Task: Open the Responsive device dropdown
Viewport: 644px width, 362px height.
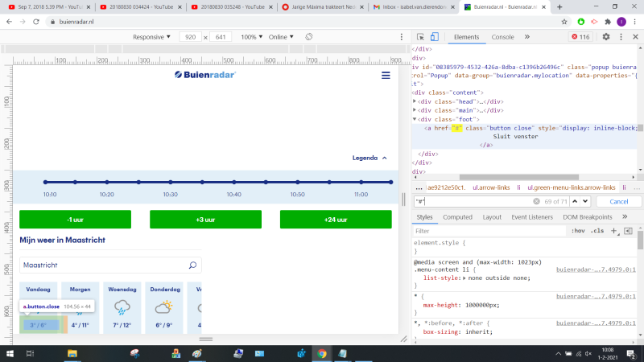Action: [151, 37]
